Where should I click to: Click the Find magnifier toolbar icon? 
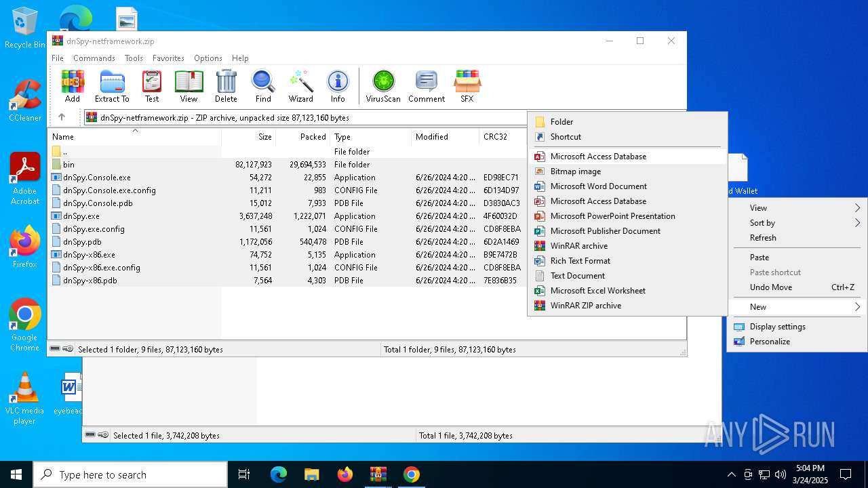click(263, 86)
